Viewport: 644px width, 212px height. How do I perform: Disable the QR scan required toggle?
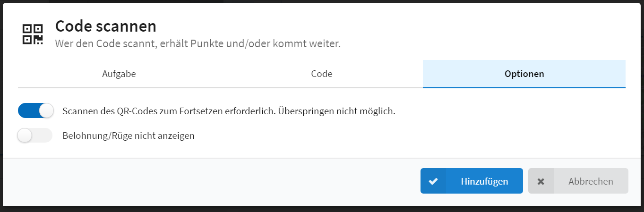point(35,111)
